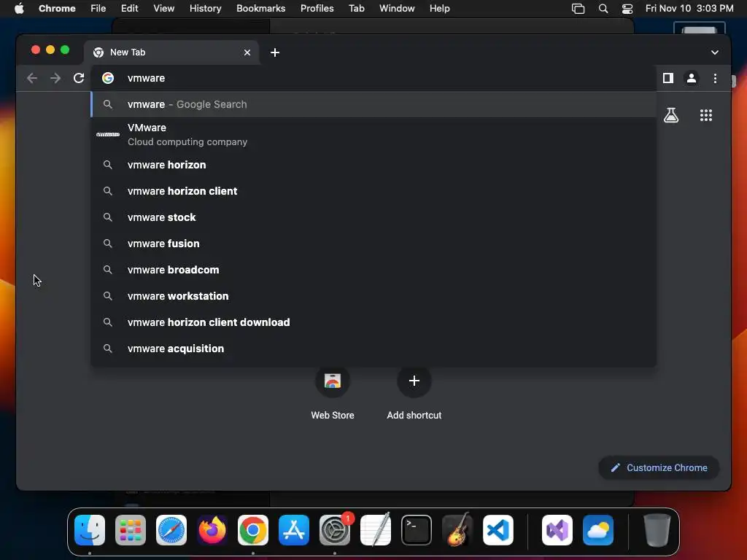Open the profile avatar icon
The height and width of the screenshot is (560, 747).
[x=692, y=78]
